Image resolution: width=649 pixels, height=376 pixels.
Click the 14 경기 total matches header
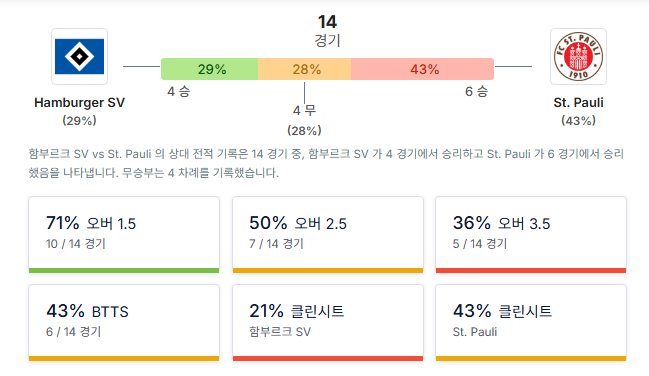(327, 31)
